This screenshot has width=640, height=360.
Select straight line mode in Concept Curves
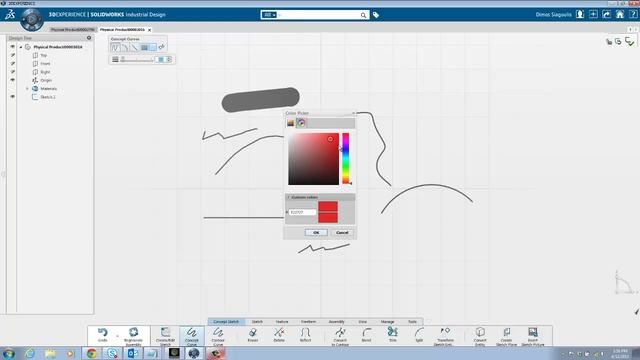(134, 47)
